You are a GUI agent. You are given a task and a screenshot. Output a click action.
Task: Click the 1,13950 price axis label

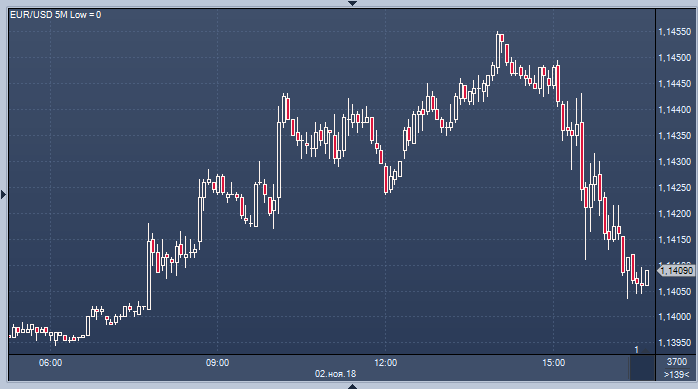(675, 343)
